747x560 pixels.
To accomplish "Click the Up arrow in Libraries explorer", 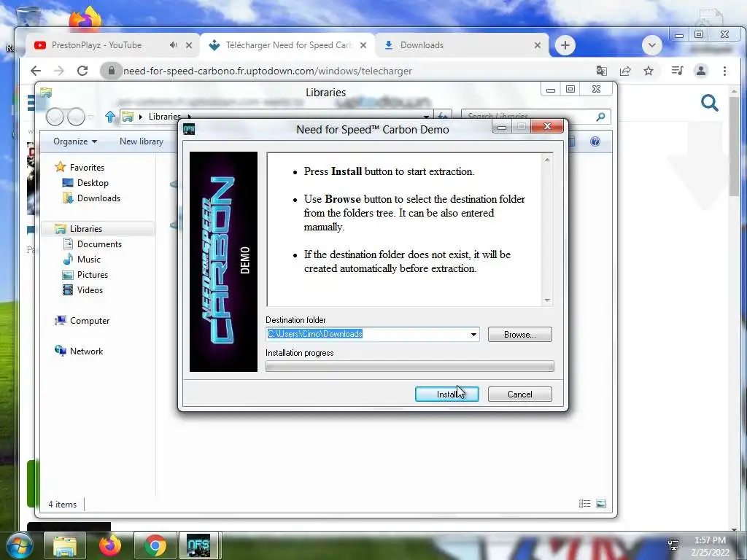I will [x=110, y=116].
